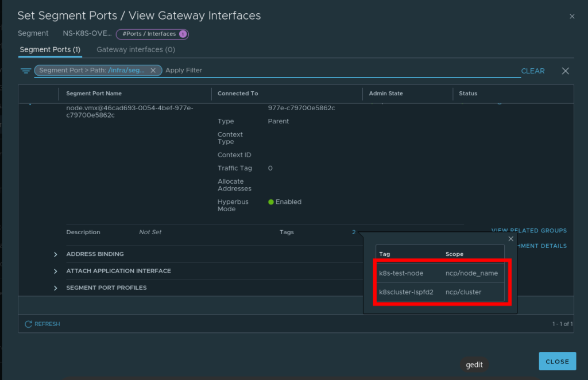Viewport: 588px width, 380px height.
Task: Click CLEAR to reset filters
Action: tap(532, 71)
